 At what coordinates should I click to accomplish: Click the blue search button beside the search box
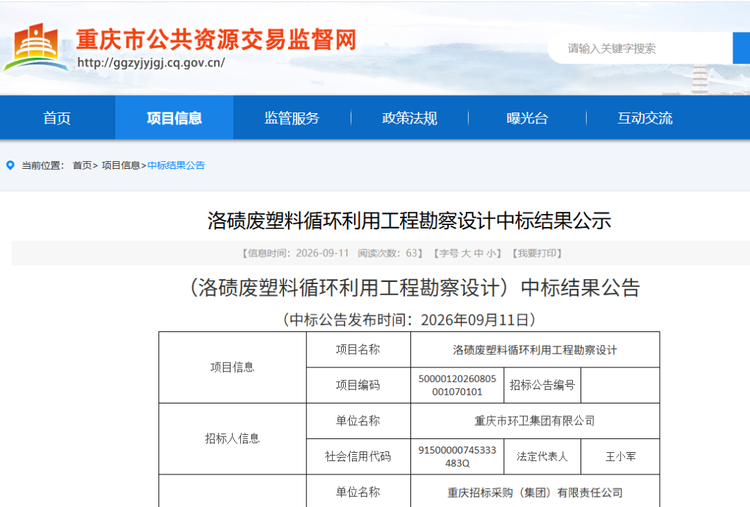coord(741,48)
